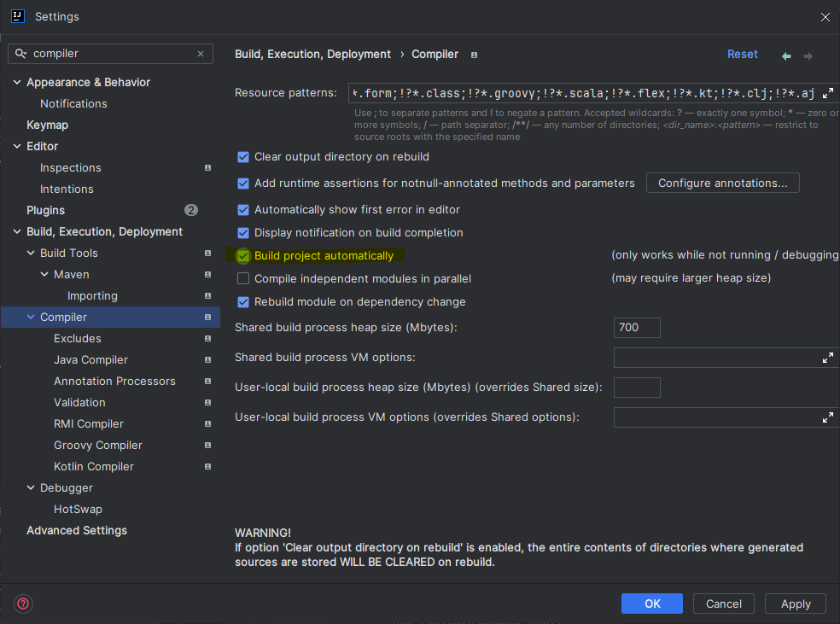Image resolution: width=840 pixels, height=624 pixels.
Task: Select HotSwap under Debugger
Action: click(78, 510)
